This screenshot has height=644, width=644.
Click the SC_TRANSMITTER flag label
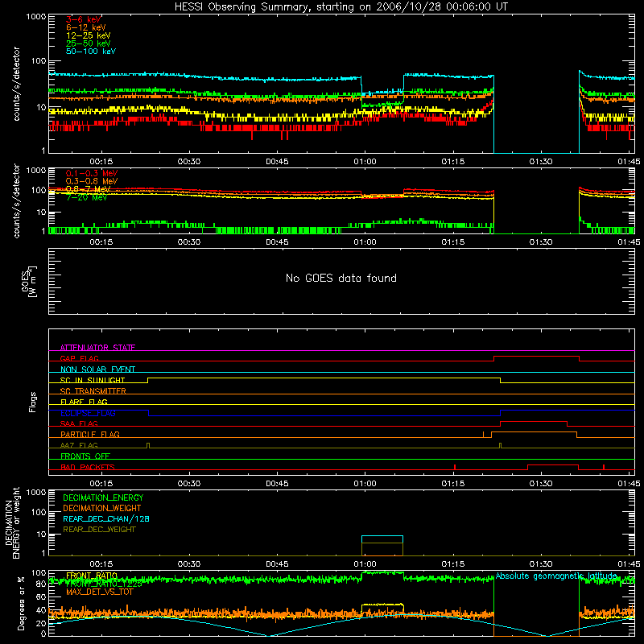coord(93,390)
